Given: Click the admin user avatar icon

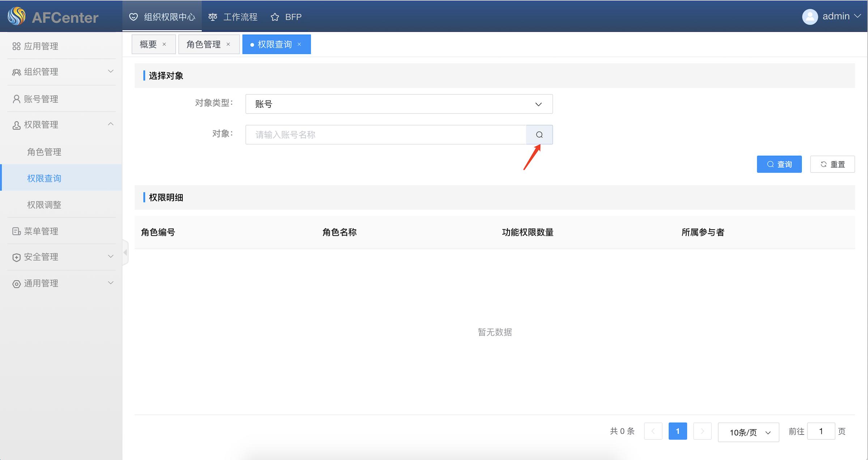Looking at the screenshot, I should pos(810,17).
